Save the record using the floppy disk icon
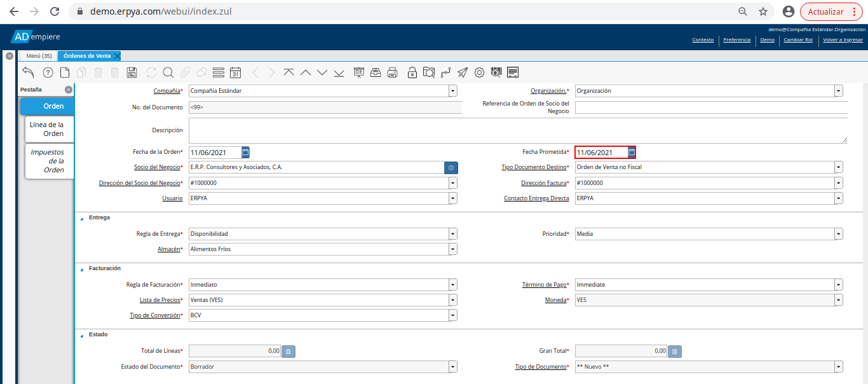The height and width of the screenshot is (384, 868). click(132, 72)
